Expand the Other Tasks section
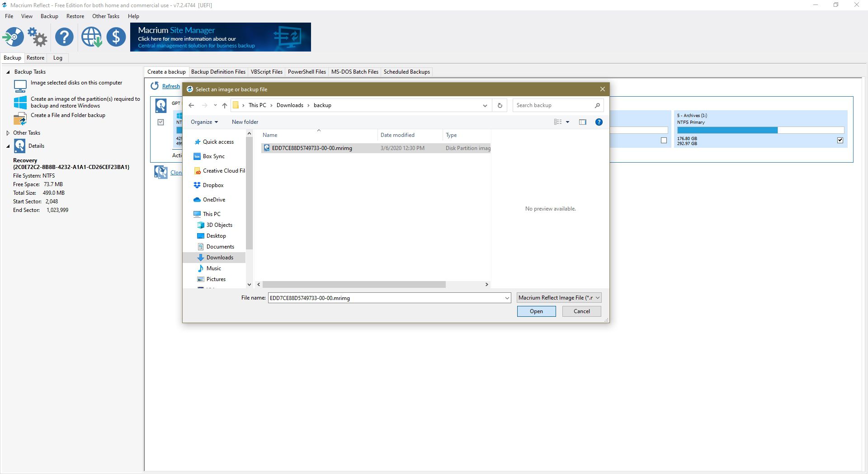The height and width of the screenshot is (474, 868). 8,133
